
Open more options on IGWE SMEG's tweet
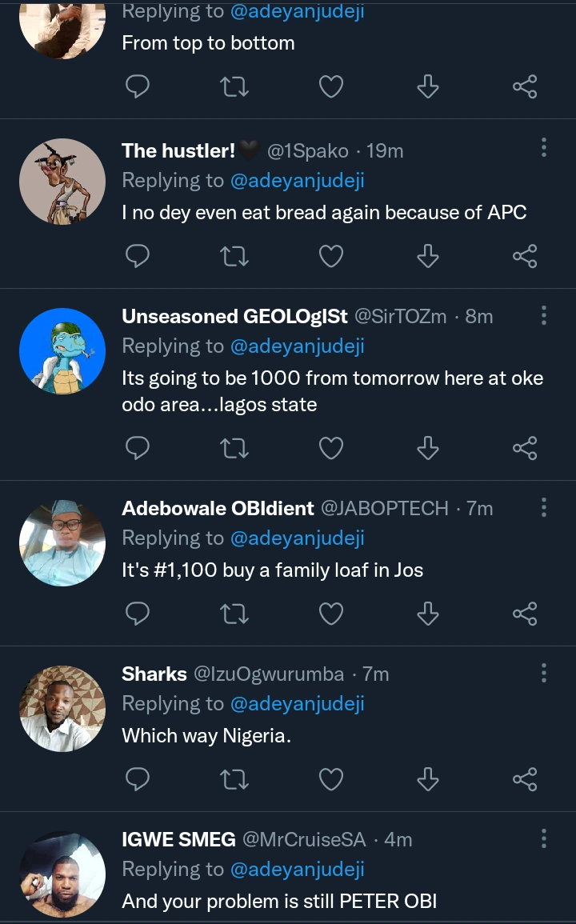pyautogui.click(x=544, y=838)
